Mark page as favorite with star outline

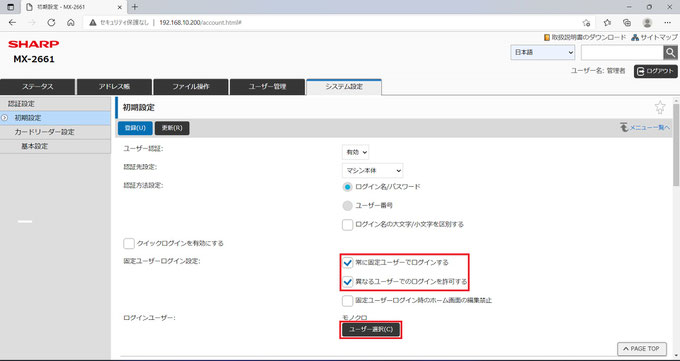660,107
